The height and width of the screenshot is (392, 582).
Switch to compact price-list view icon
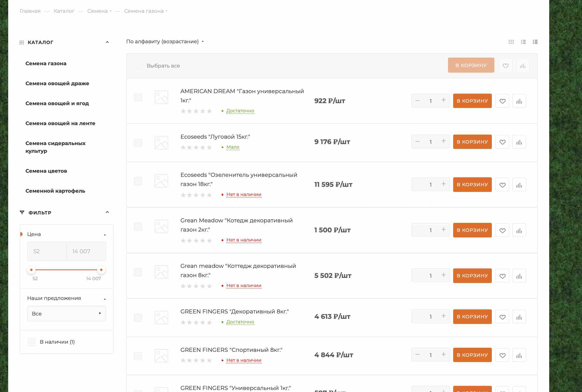pos(535,42)
